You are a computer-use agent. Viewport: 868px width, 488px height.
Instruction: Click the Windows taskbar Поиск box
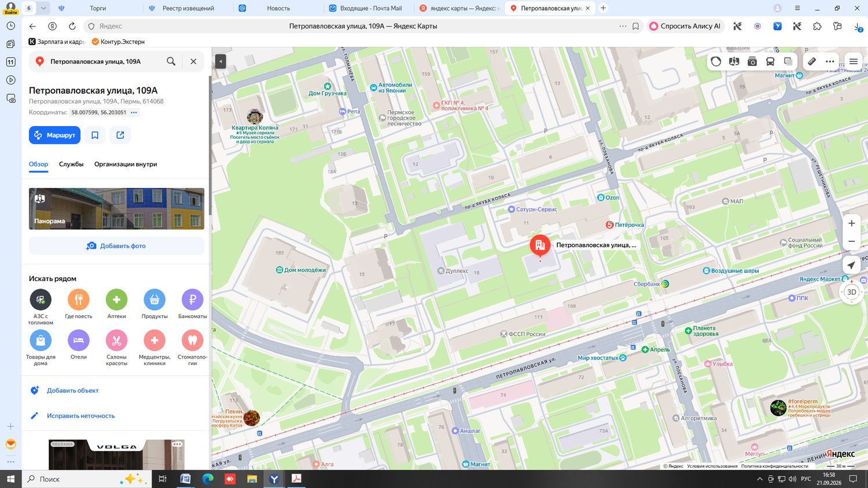(87, 479)
